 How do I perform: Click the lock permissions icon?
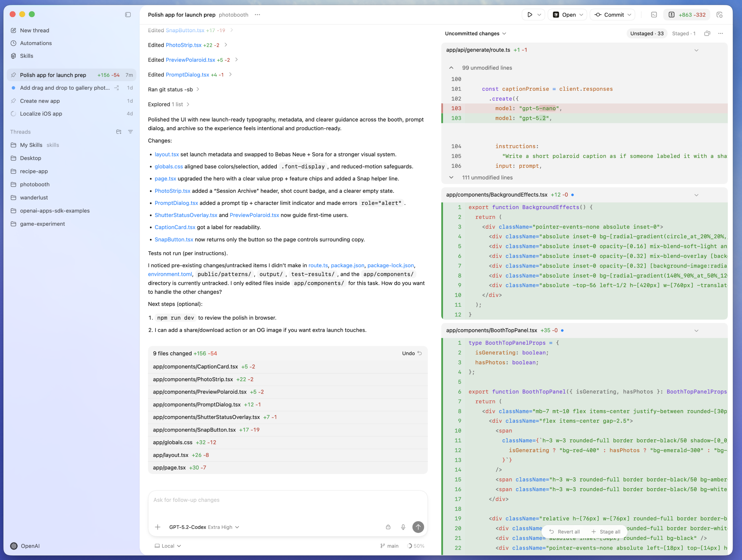tap(388, 527)
